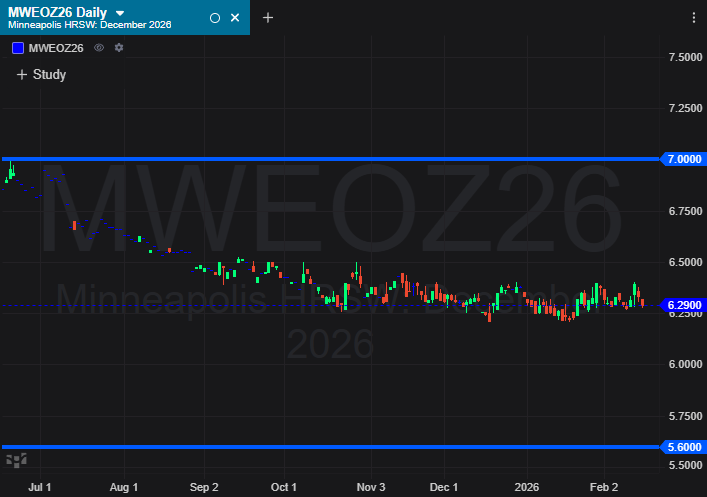707x497 pixels.
Task: Open MWEOZ26 series settings gear
Action: point(119,47)
